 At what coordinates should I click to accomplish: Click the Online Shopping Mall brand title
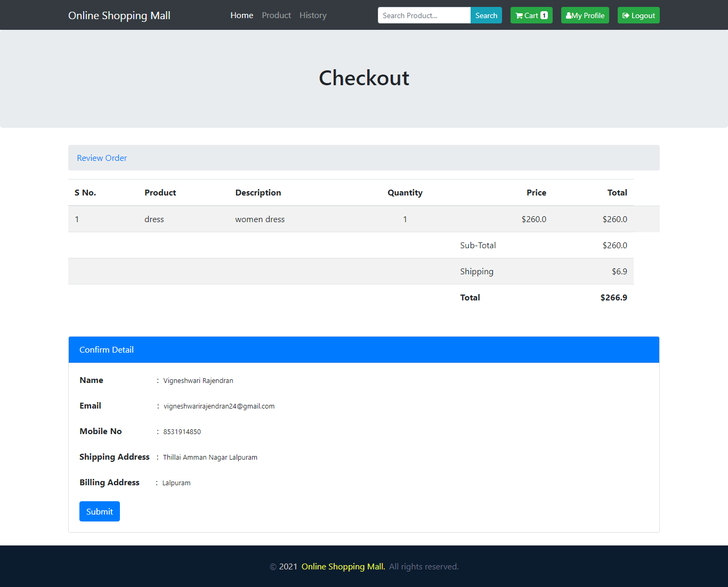[x=119, y=15]
